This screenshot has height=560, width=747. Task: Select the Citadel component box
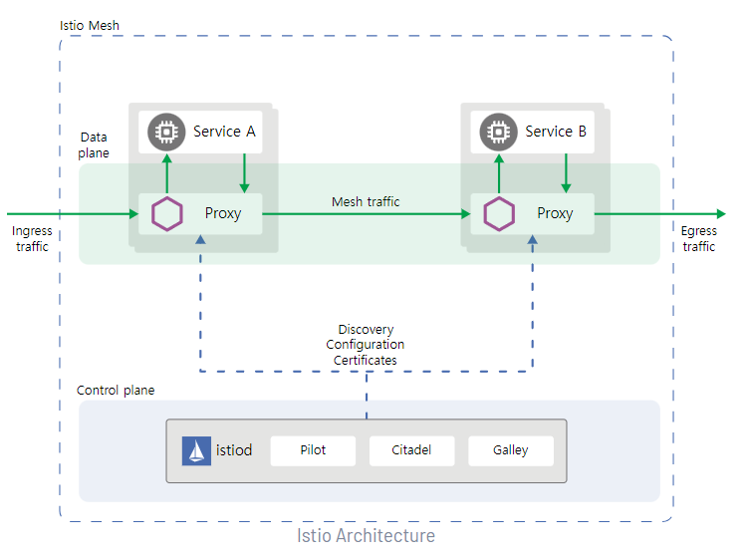411,450
